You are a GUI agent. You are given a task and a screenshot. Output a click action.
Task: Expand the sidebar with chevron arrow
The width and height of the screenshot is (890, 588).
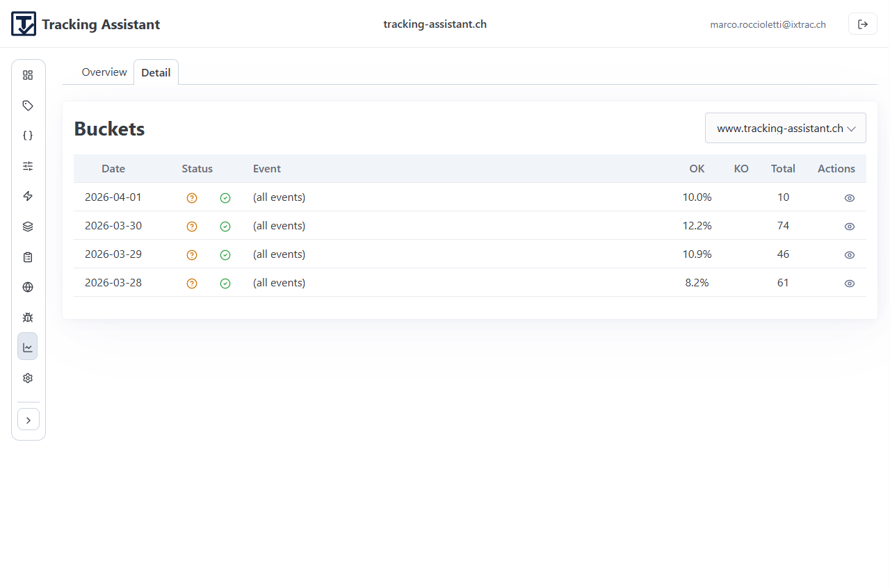click(x=29, y=420)
